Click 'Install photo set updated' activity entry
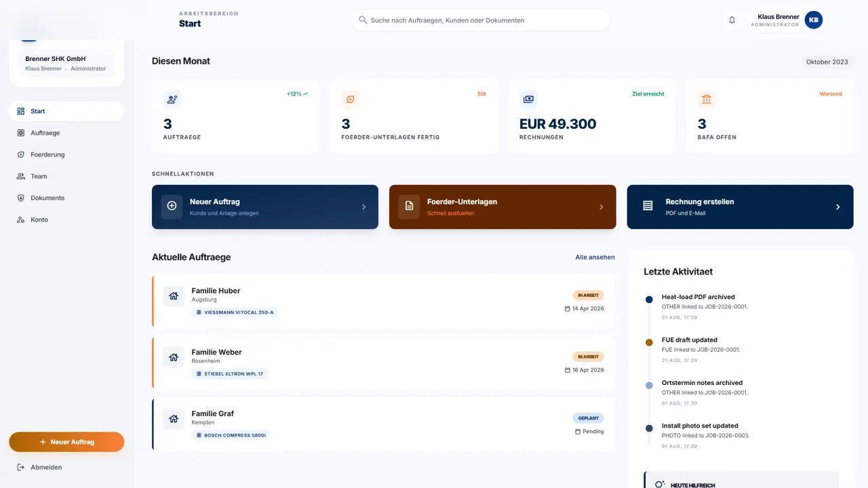This screenshot has width=868, height=488. [x=741, y=435]
